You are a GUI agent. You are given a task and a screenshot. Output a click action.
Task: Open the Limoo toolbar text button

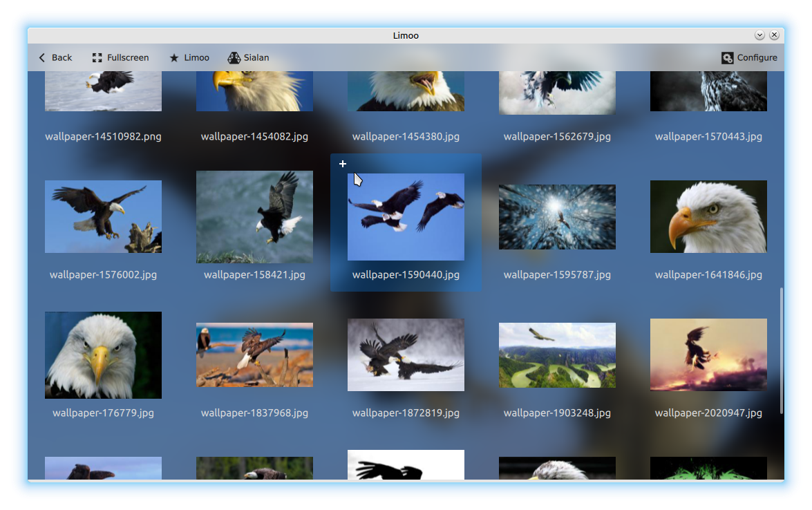197,57
